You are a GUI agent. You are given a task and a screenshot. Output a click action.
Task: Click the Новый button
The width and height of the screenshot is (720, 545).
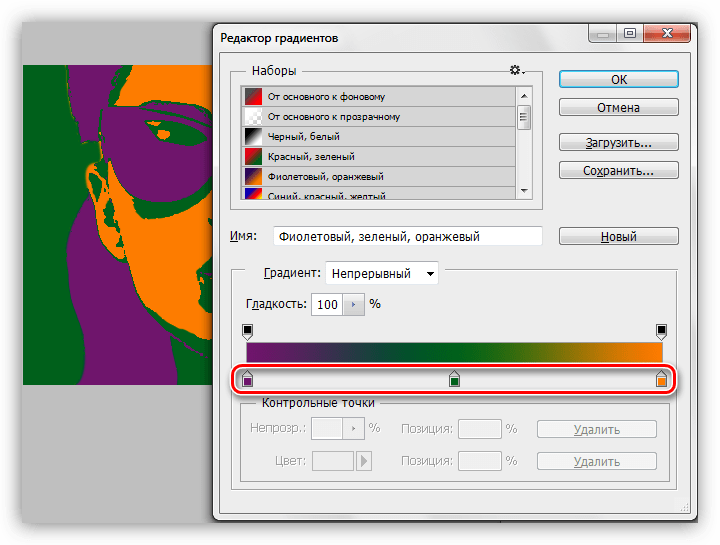pyautogui.click(x=619, y=236)
